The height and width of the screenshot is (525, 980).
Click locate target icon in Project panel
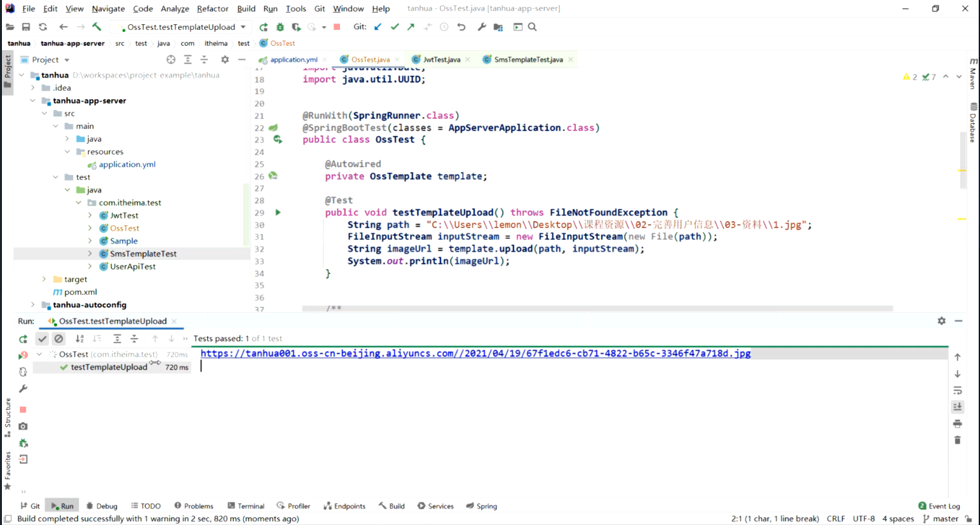171,59
